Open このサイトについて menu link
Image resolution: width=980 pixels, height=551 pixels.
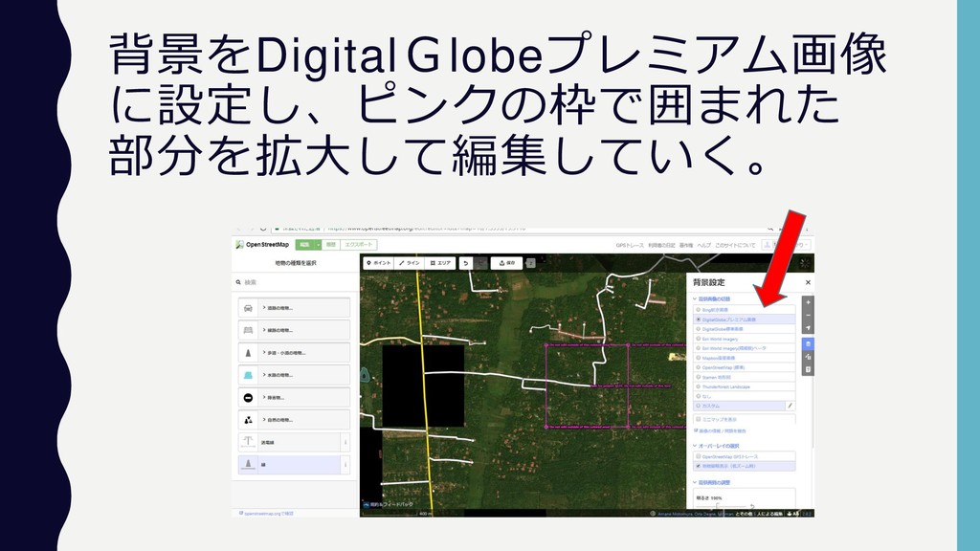[x=735, y=246]
